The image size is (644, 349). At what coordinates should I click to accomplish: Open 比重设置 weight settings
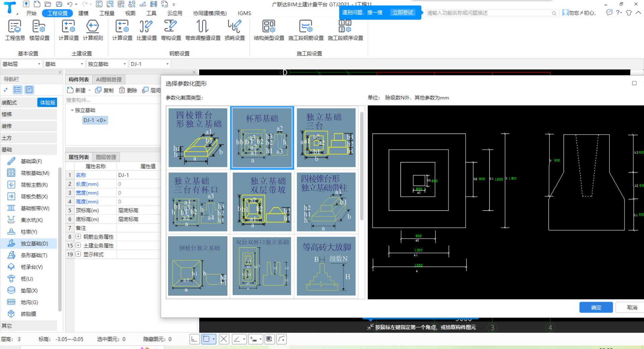(x=147, y=30)
